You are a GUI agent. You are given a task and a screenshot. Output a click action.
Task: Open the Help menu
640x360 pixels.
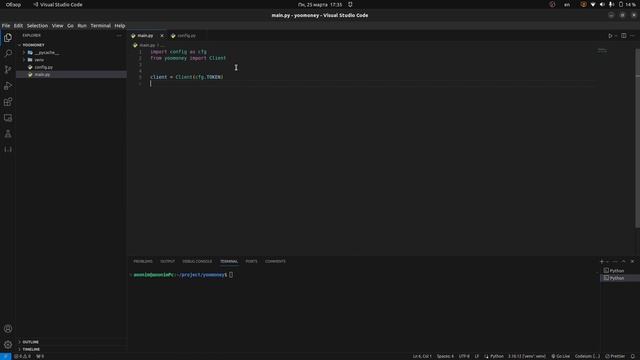point(120,26)
